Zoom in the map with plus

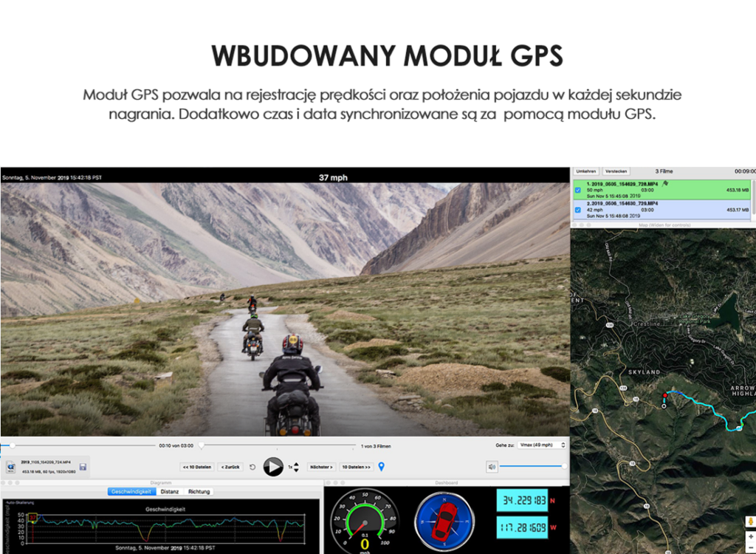751,537
